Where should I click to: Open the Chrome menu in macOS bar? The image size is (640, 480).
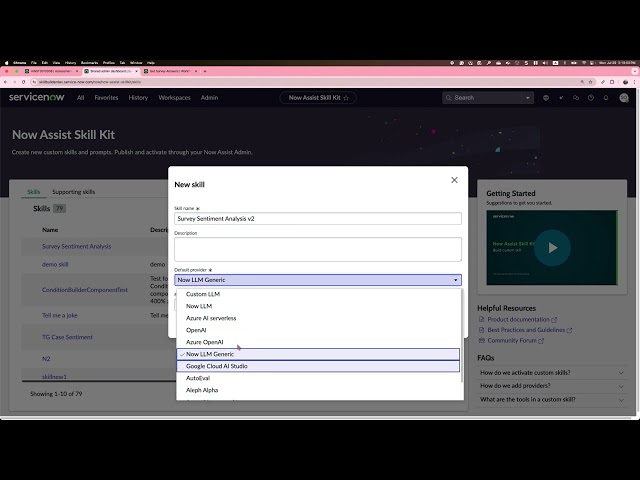pos(20,63)
